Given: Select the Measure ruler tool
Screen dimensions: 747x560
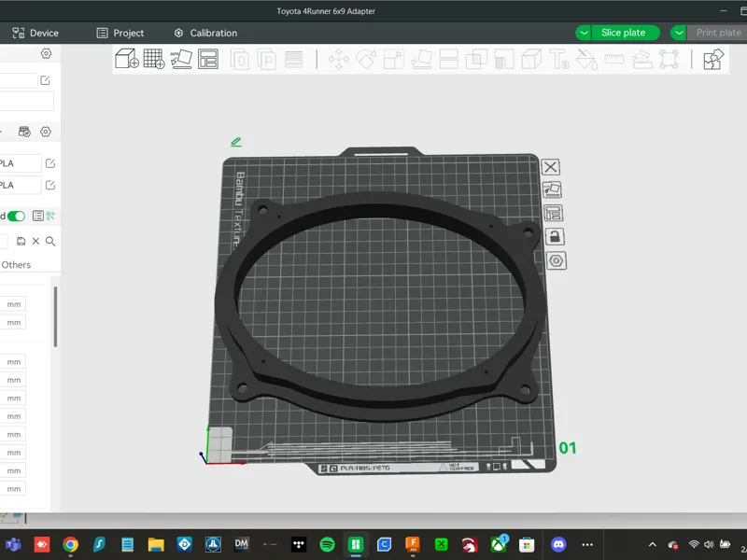Looking at the screenshot, I should pyautogui.click(x=614, y=59).
